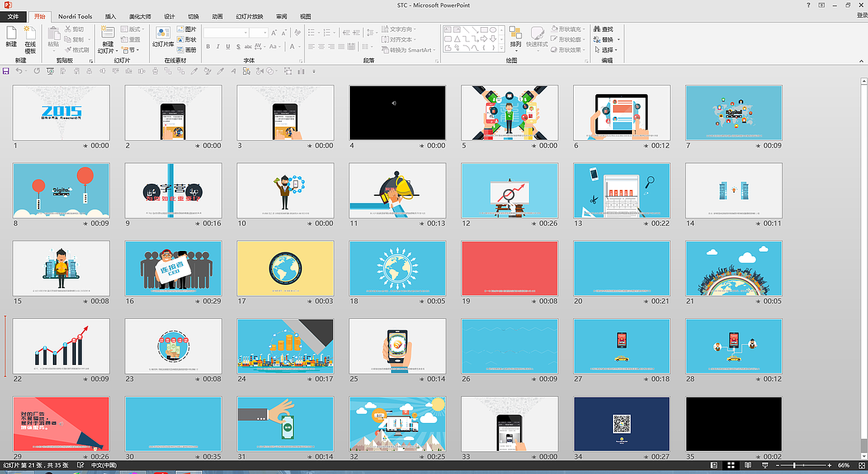Open the 幻灯片库 slide library
Image resolution: width=868 pixels, height=474 pixels.
(163, 37)
